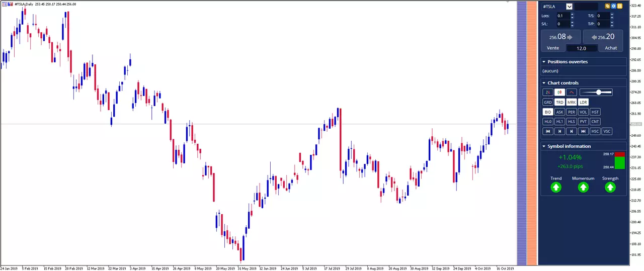
Task: Click the chart zoom slider handle
Action: (599, 92)
